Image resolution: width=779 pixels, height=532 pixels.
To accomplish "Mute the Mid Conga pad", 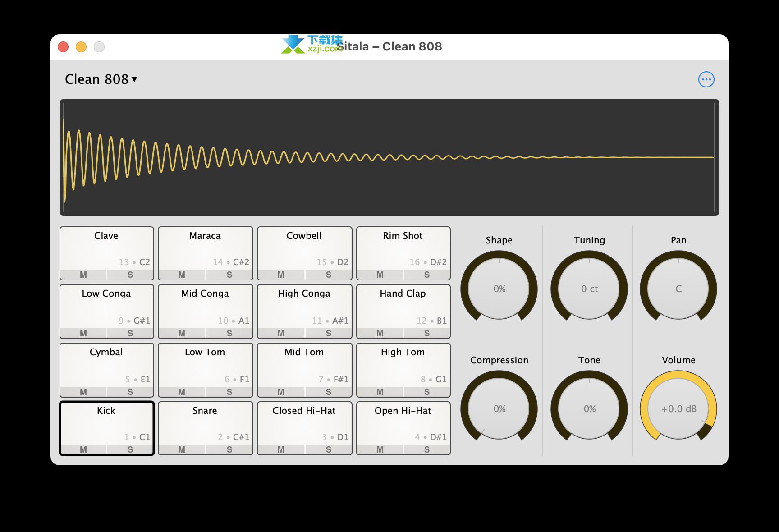I will click(182, 333).
